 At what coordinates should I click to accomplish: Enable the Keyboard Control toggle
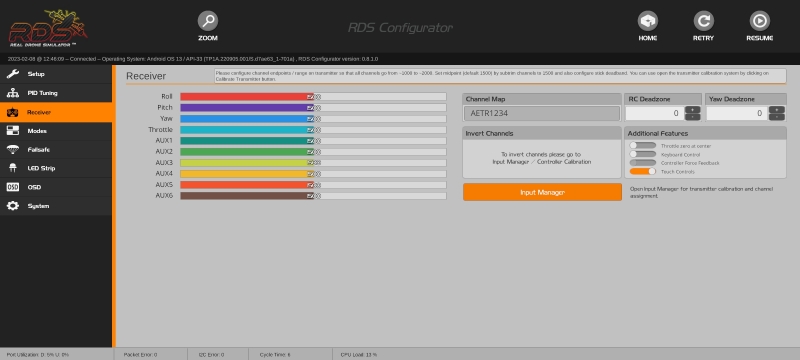pos(642,154)
